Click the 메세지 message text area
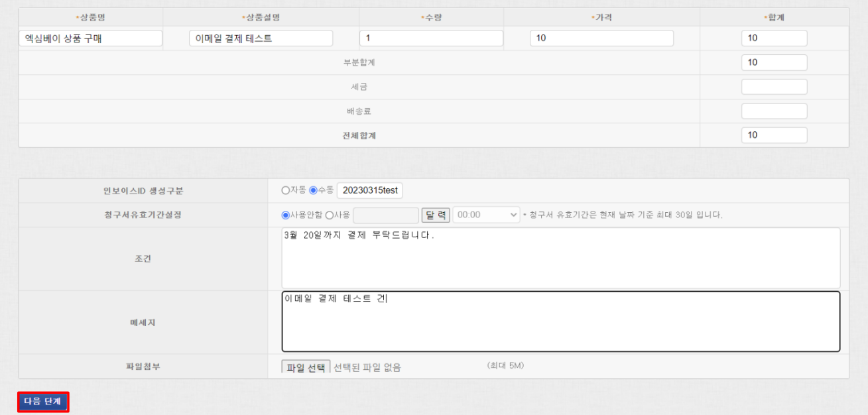The height and width of the screenshot is (415, 868). point(561,322)
